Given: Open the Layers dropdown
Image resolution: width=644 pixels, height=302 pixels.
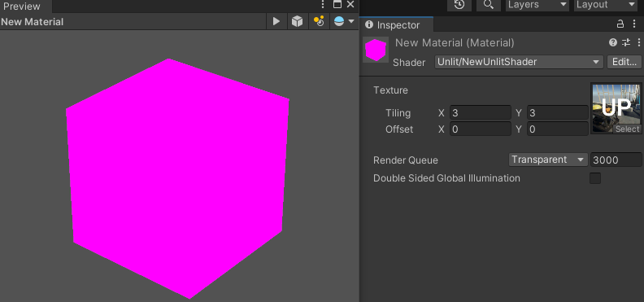Looking at the screenshot, I should click(x=537, y=5).
